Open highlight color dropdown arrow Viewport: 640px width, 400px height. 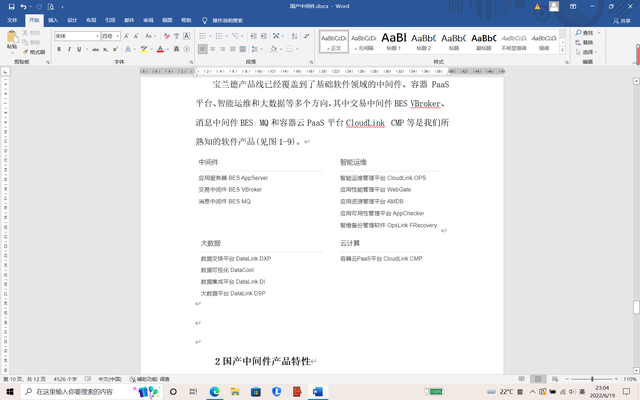151,49
